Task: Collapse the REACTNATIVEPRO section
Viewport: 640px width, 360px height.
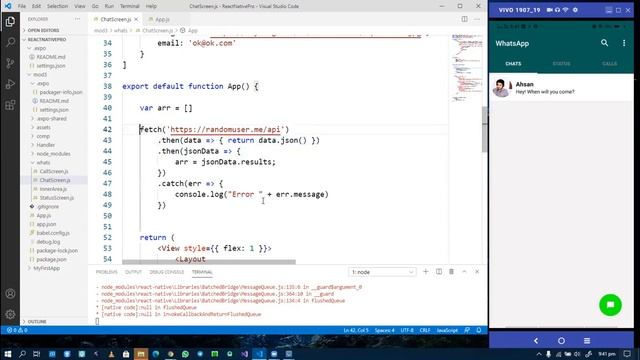Action: (x=47, y=39)
